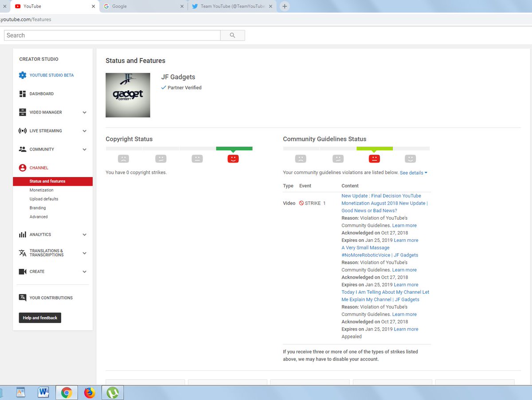Click grey happy community guidelines face
The width and height of the screenshot is (532, 400).
coord(411,159)
